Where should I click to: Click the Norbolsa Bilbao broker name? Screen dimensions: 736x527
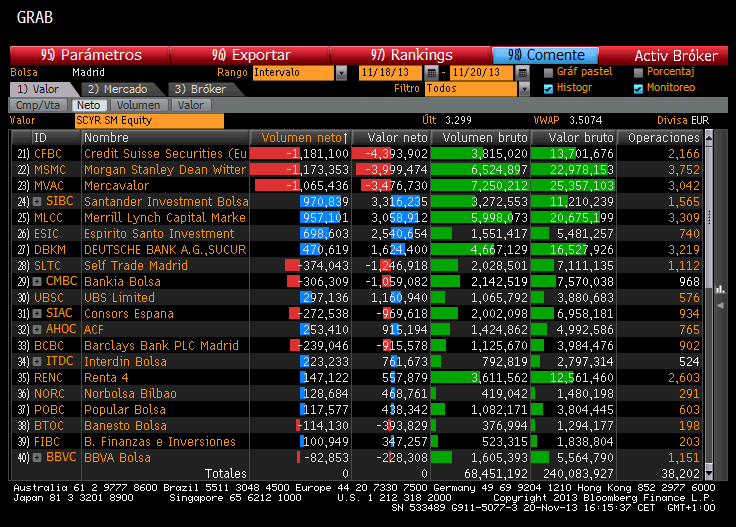point(130,394)
